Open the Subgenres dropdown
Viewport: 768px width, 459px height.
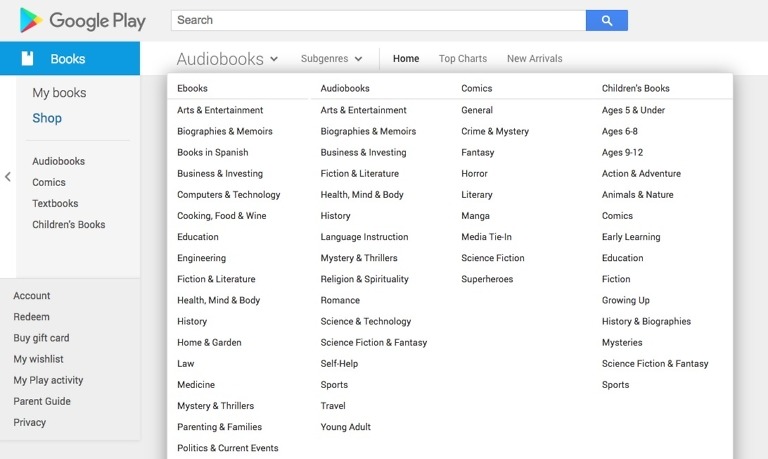tap(331, 59)
